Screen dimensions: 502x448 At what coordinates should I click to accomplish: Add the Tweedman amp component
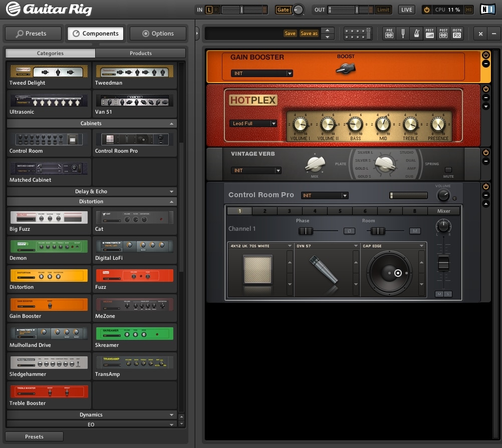[134, 75]
